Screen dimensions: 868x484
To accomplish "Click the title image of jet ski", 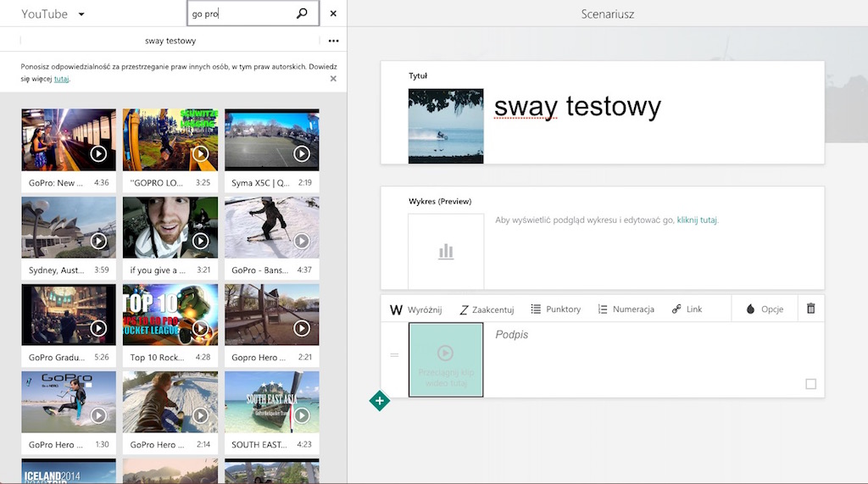I will [x=446, y=126].
